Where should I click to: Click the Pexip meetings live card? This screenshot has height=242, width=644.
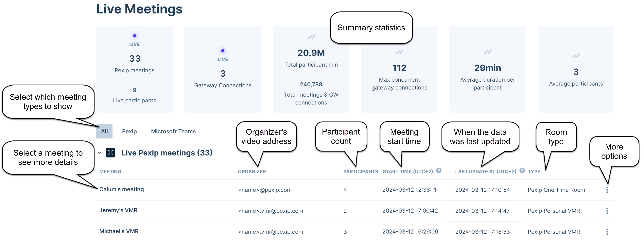tap(134, 69)
